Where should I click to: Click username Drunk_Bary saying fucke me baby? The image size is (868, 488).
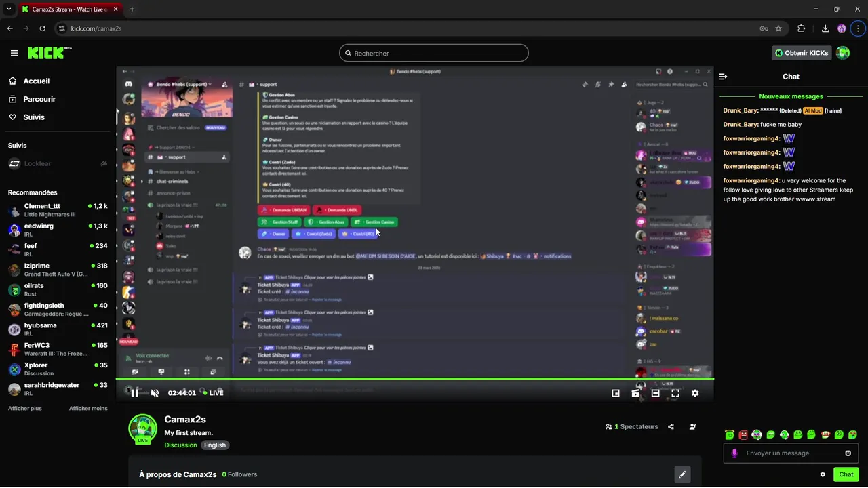coord(741,125)
